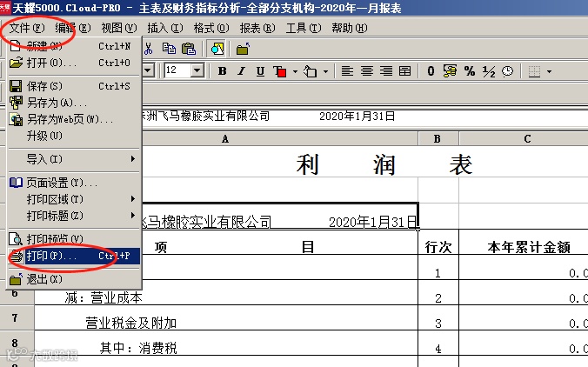Click the borders grid icon
The image size is (588, 367).
[x=534, y=71]
